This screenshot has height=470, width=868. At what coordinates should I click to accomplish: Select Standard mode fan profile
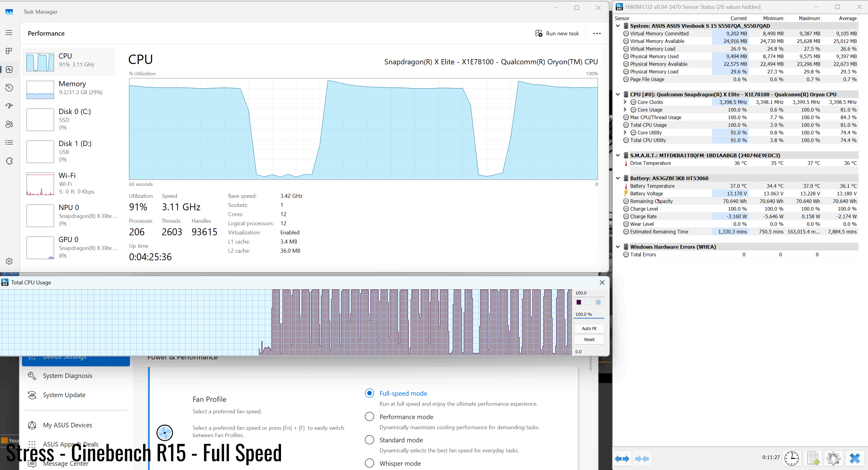369,440
